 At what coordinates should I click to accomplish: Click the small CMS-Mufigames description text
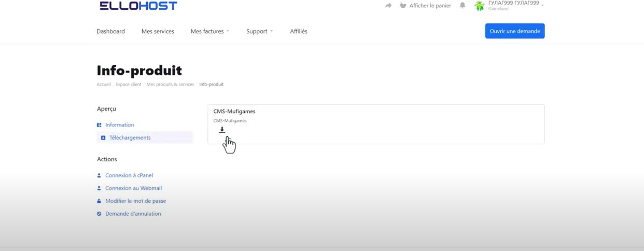(230, 121)
